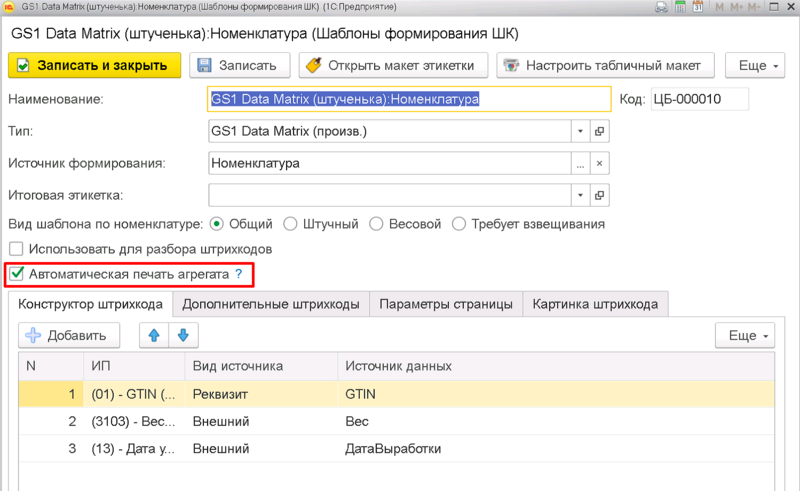Maximize the window
Screen dimensions: 800x491
click(773, 7)
